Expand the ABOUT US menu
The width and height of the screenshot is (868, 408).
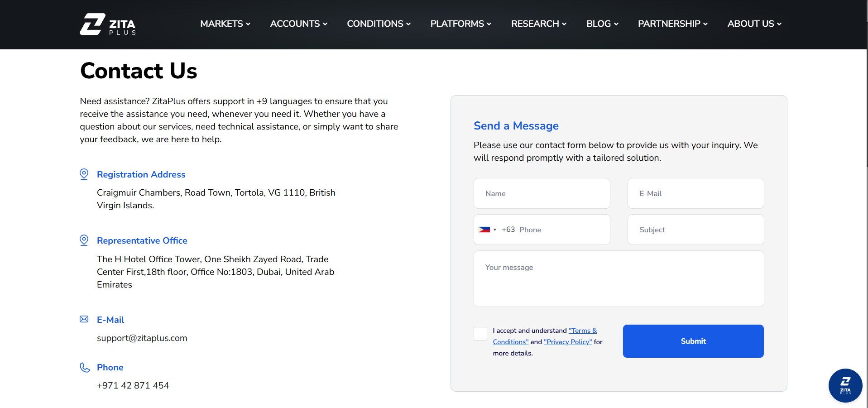pos(754,24)
